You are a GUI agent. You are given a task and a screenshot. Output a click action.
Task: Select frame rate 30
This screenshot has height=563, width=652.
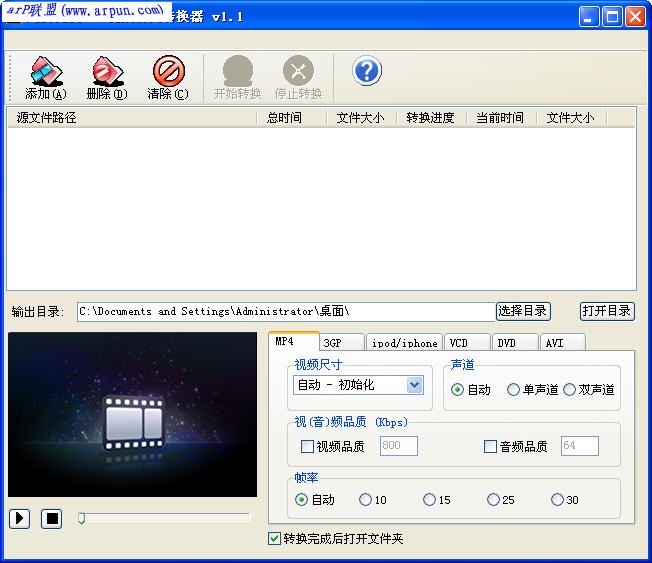tap(557, 499)
